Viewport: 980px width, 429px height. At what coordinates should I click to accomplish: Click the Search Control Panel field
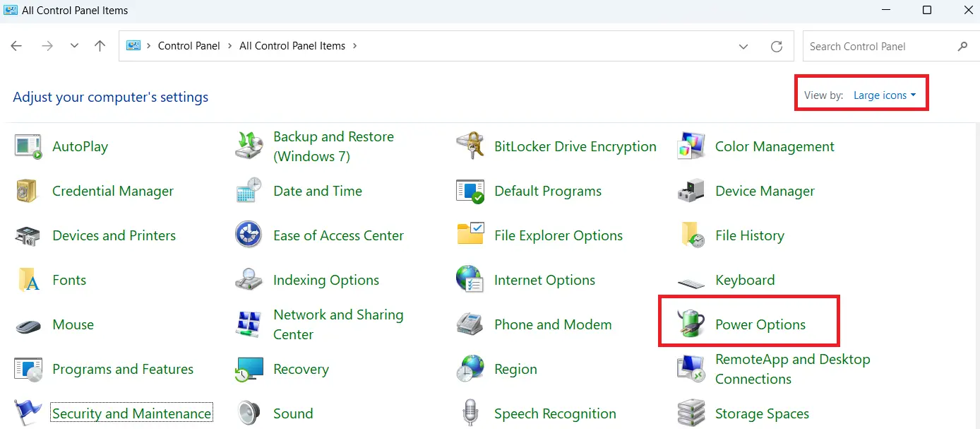pos(879,47)
